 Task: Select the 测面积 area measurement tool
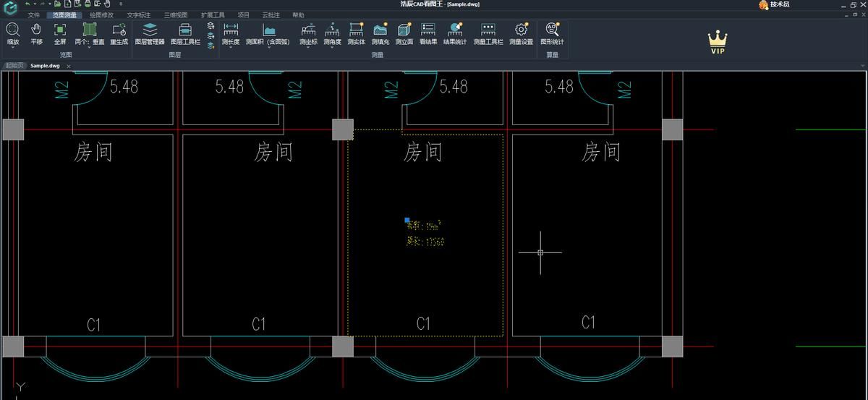pyautogui.click(x=268, y=33)
